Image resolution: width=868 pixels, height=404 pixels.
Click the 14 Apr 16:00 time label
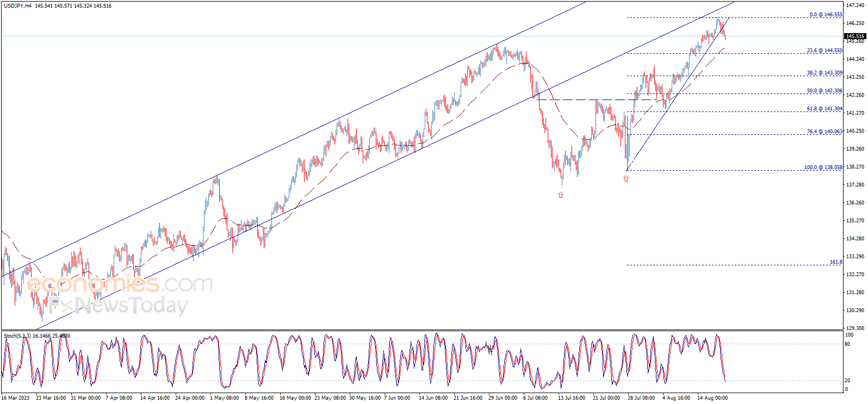coord(156,398)
